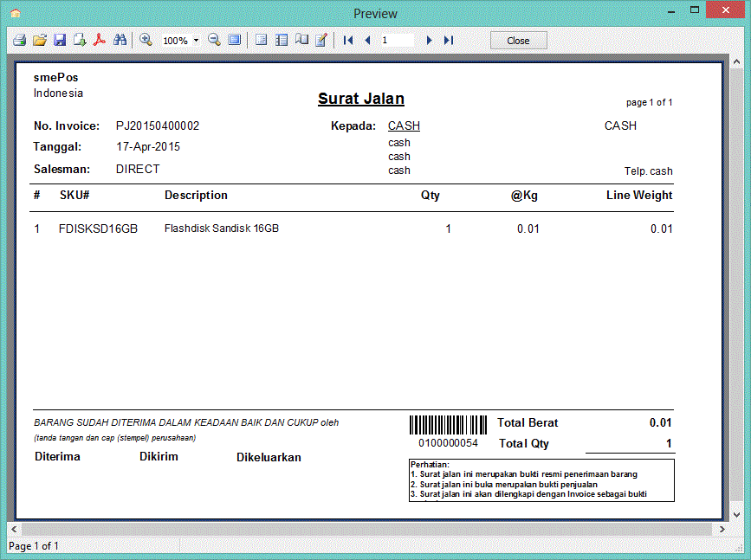The image size is (751, 560).
Task: Jump to the first page
Action: 347,40
